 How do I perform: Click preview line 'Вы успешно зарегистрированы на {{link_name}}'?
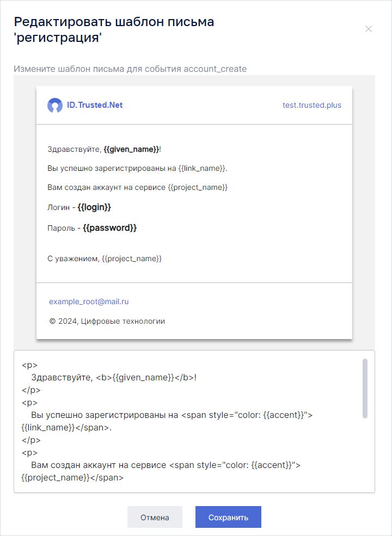[x=138, y=169]
